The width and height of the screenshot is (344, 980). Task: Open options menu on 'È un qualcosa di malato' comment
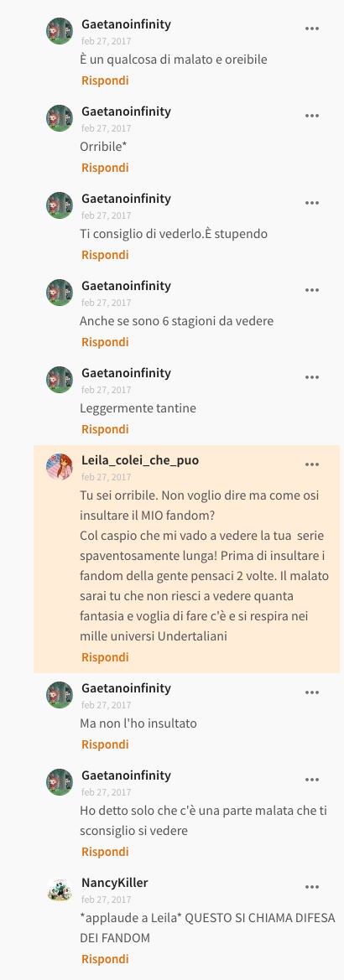tap(311, 29)
